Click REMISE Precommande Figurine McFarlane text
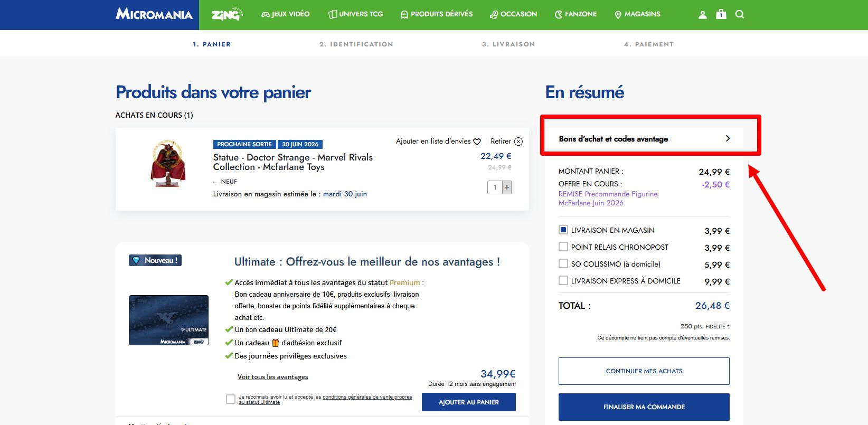 point(608,199)
